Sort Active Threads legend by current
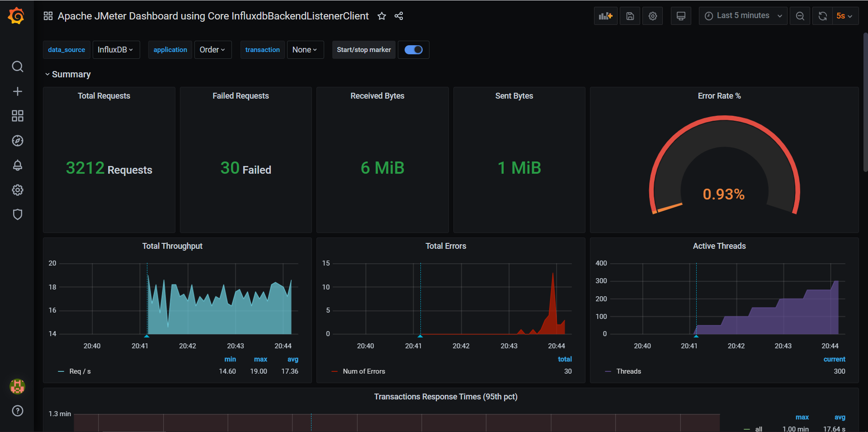Screen dimensions: 868x432 (x=834, y=359)
